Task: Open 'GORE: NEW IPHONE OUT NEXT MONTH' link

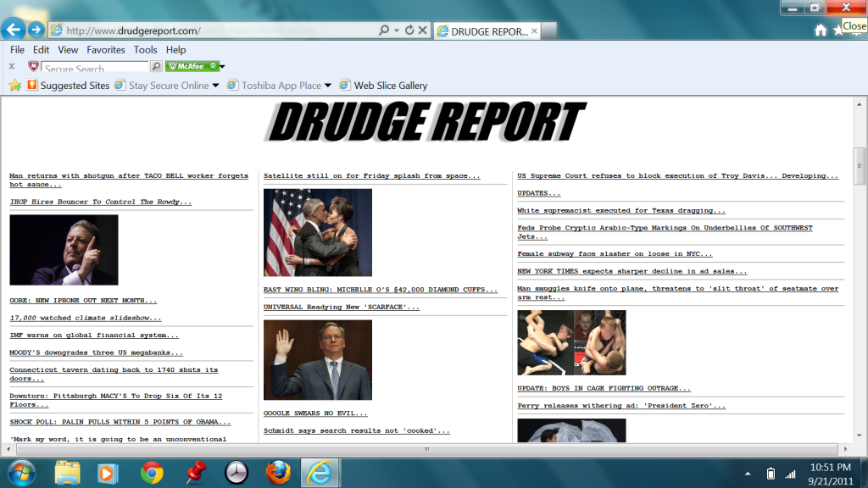Action: click(x=83, y=301)
